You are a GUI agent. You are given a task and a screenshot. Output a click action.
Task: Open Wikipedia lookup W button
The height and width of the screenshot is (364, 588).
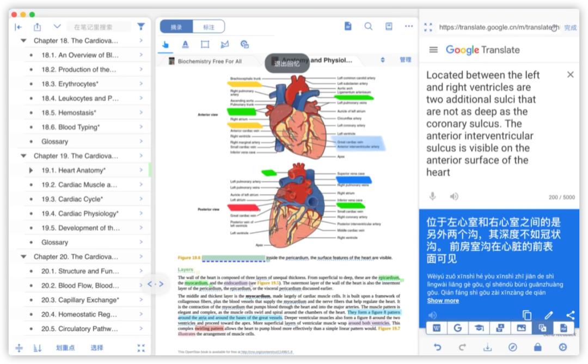tap(437, 328)
